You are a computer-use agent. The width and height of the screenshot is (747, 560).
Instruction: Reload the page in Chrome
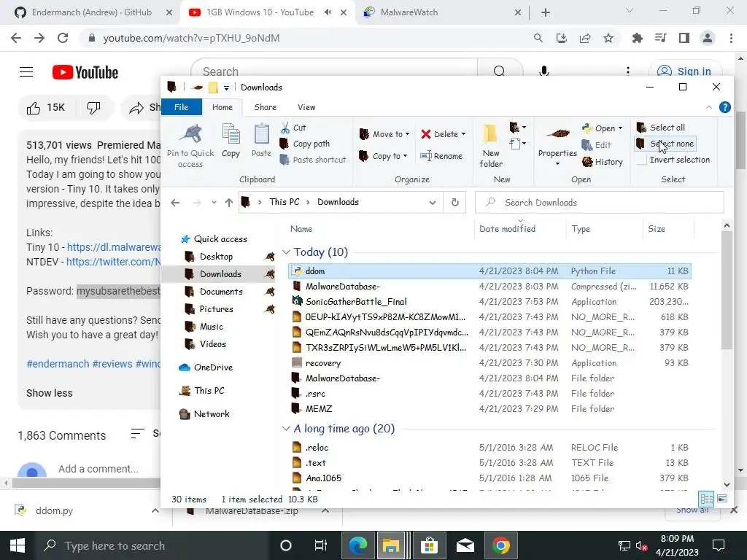[63, 38]
